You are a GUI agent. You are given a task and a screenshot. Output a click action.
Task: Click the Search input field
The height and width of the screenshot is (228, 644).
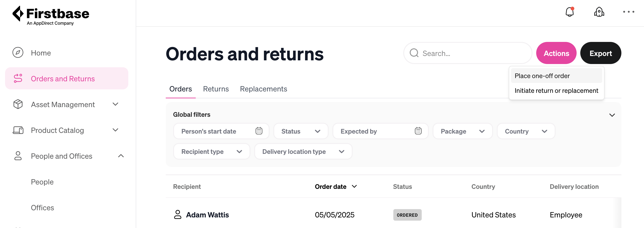point(467,53)
